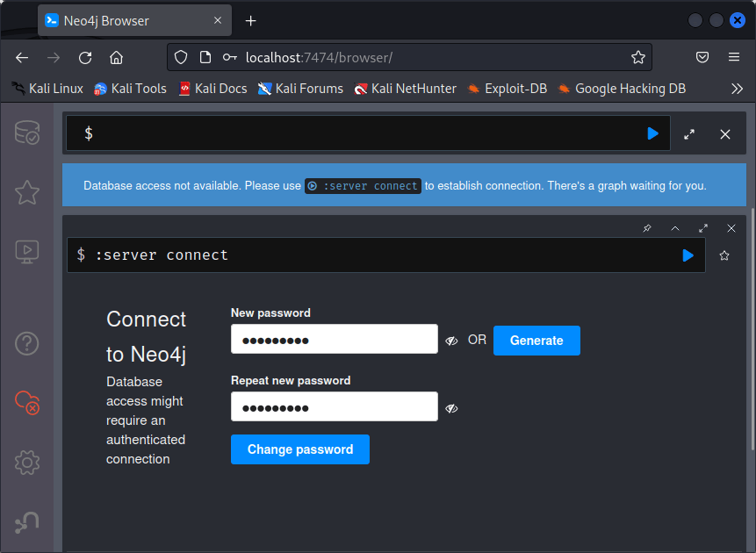756x553 pixels.
Task: Show overflowing bookmarks with double chevron
Action: [x=738, y=88]
